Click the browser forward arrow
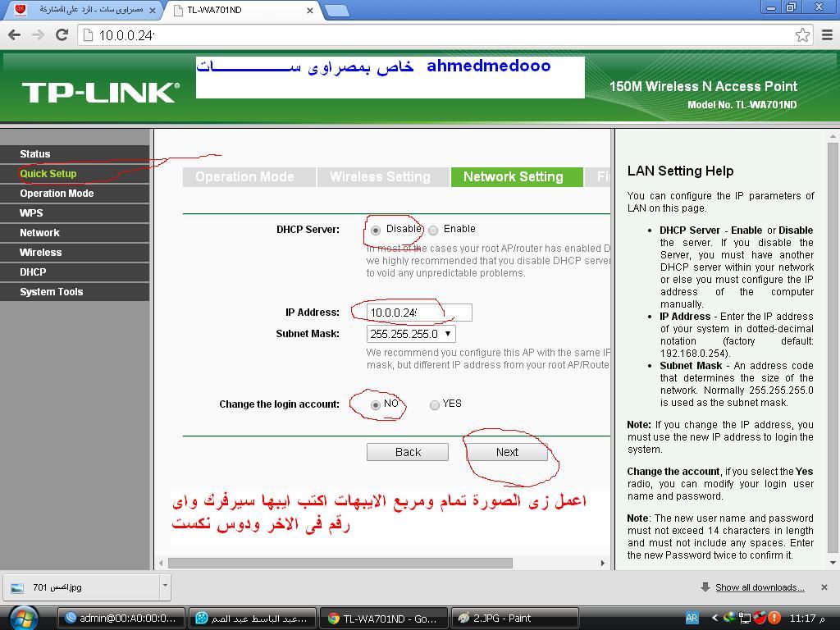Viewport: 840px width, 630px height. pyautogui.click(x=38, y=34)
